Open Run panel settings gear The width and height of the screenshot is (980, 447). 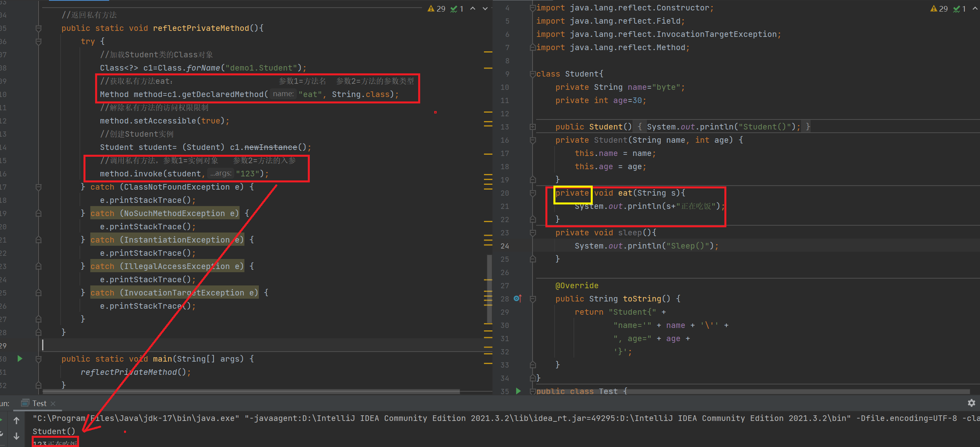pos(971,403)
